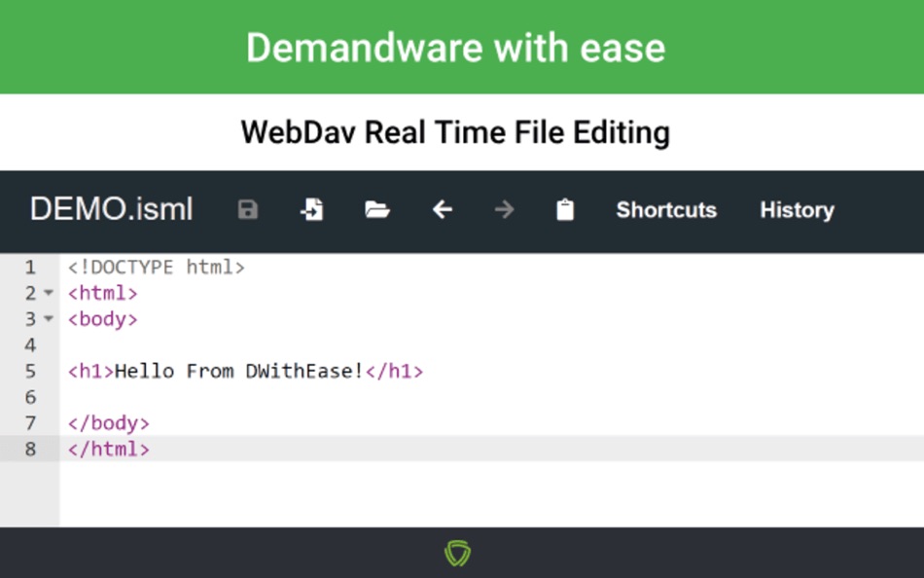
Task: Select the clipboard icon in the toolbar
Action: (565, 209)
